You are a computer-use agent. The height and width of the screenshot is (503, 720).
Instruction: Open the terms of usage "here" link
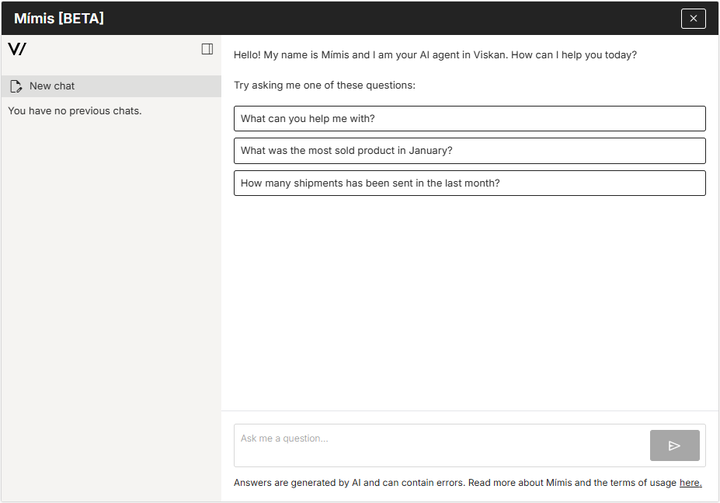click(x=690, y=483)
